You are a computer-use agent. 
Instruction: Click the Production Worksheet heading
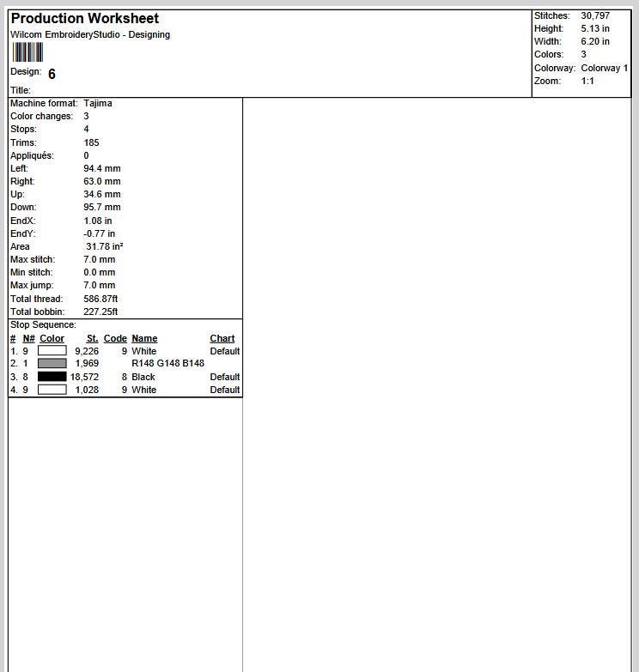click(x=85, y=18)
